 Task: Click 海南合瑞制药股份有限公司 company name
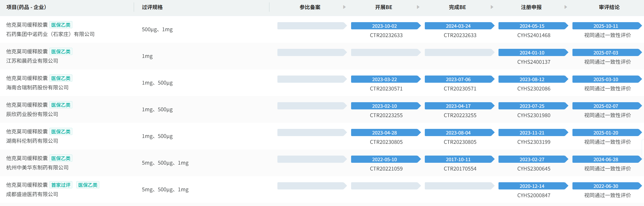click(x=37, y=88)
